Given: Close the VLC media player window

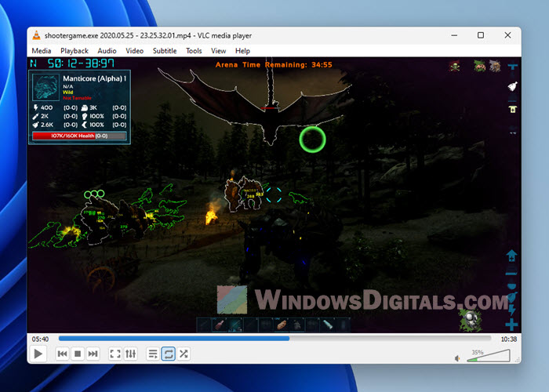Looking at the screenshot, I should click(507, 35).
